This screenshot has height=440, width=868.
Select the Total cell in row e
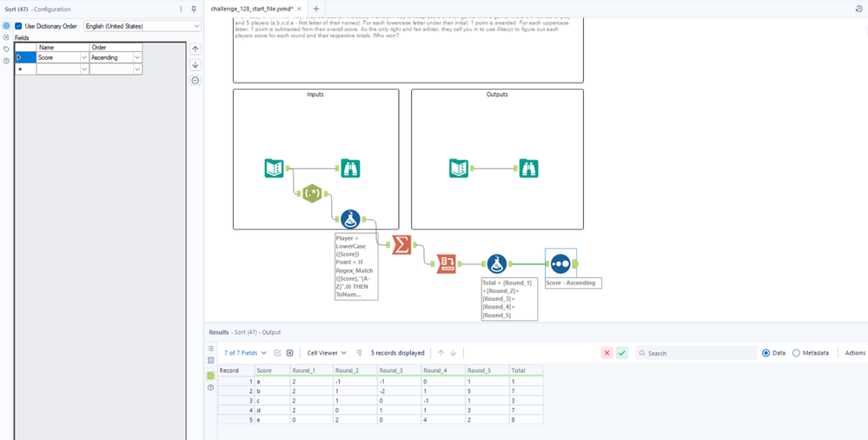(x=526, y=420)
